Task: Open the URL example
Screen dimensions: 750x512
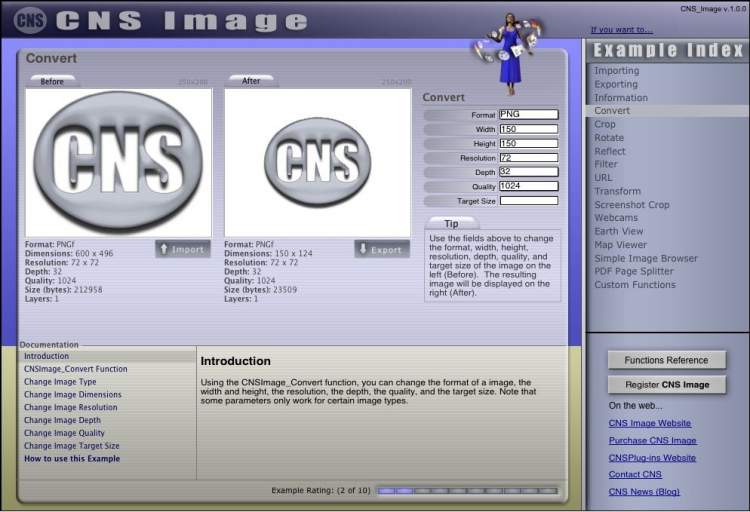Action: click(x=603, y=178)
